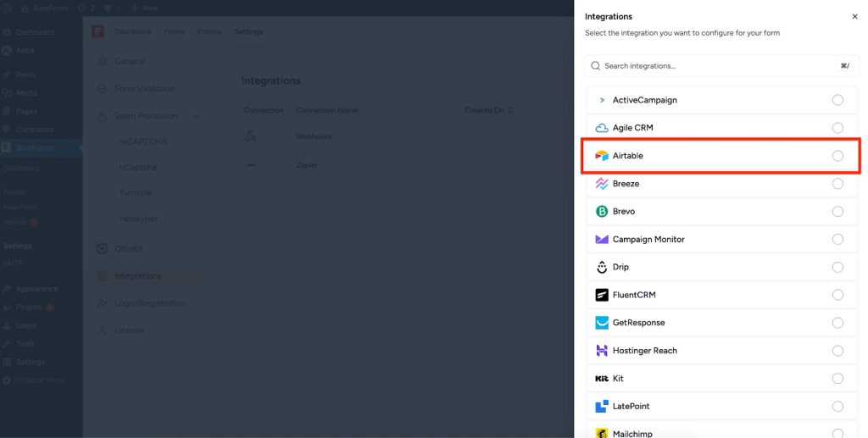Open Users in the WordPress sidebar
The image size is (868, 438).
click(x=26, y=325)
